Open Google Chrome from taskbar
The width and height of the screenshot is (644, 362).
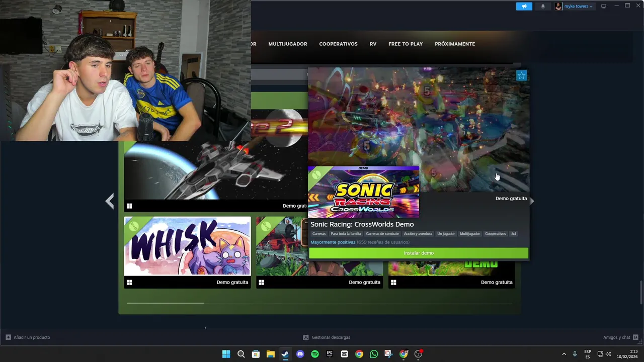click(x=359, y=354)
